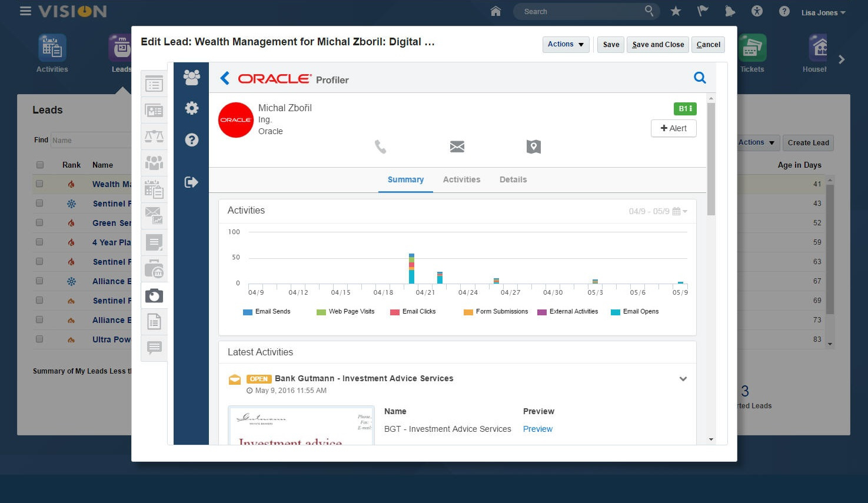The height and width of the screenshot is (503, 868).
Task: Open the Contacts card side tab icon
Action: [x=154, y=111]
